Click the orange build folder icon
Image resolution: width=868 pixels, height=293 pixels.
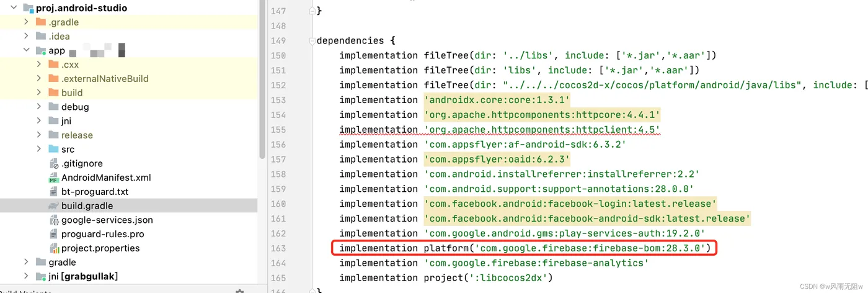coord(53,92)
